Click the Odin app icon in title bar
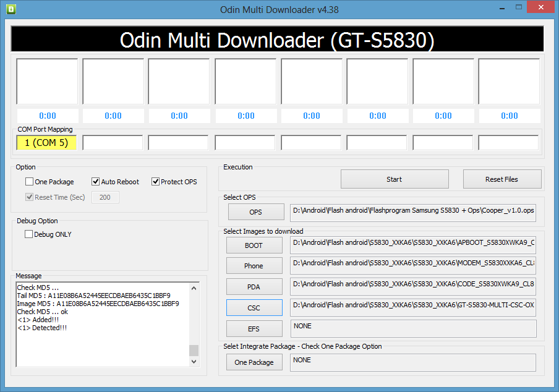 click(x=11, y=9)
